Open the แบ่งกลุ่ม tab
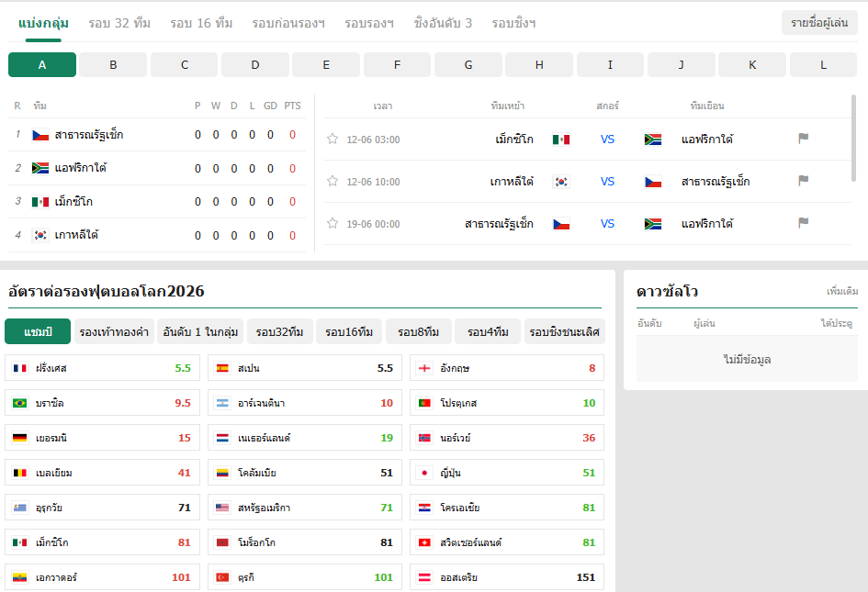Image resolution: width=868 pixels, height=592 pixels. 43,23
